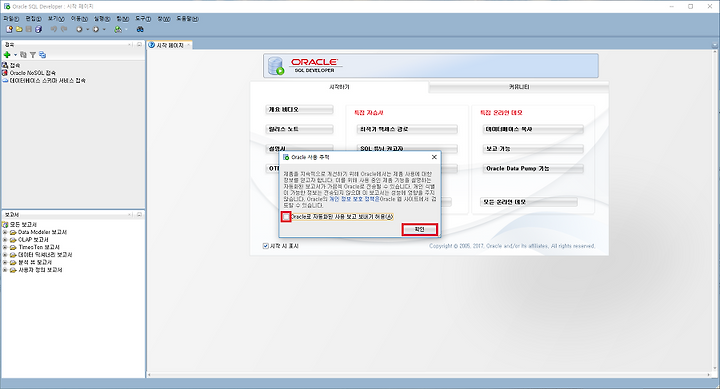Click the Save toolbar icon
Screen dimensions: 720x389
click(x=28, y=29)
